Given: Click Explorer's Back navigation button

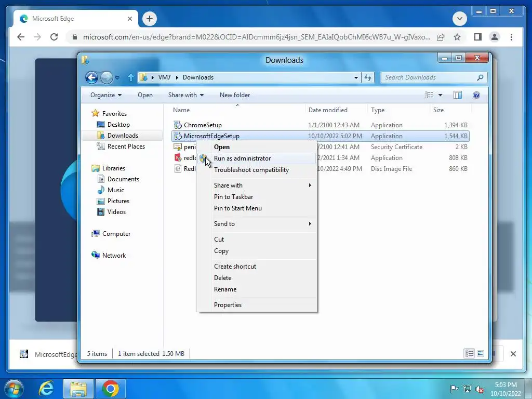Looking at the screenshot, I should (x=91, y=78).
